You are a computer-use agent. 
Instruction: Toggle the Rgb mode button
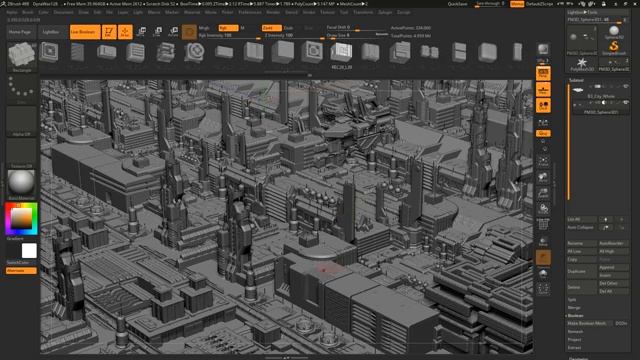pos(228,28)
